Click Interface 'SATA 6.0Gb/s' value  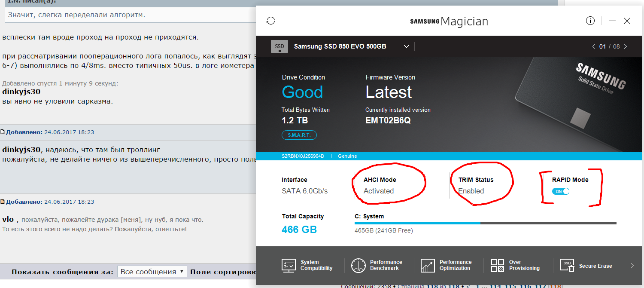pos(305,191)
